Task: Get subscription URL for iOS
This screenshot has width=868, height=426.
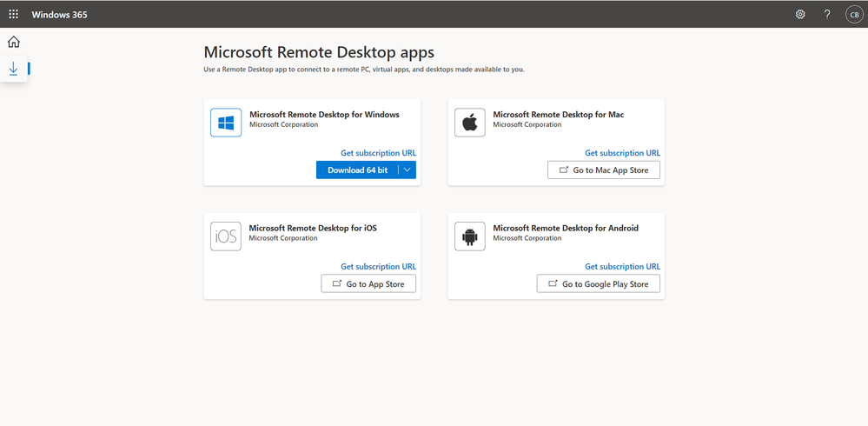Action: 378,267
